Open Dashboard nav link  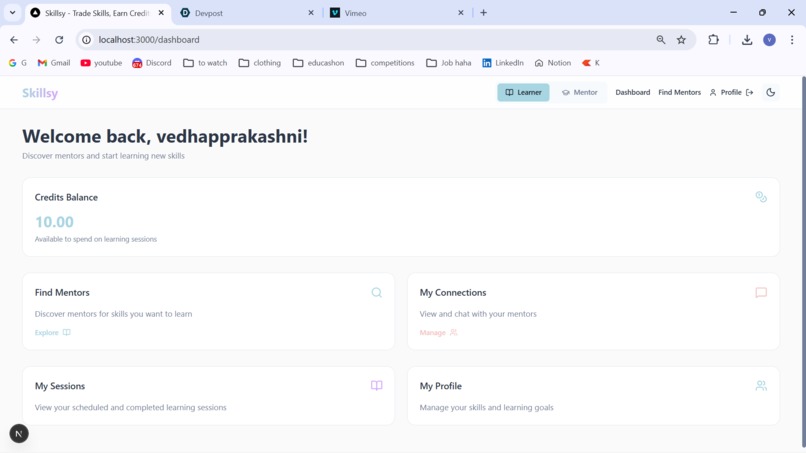tap(632, 93)
